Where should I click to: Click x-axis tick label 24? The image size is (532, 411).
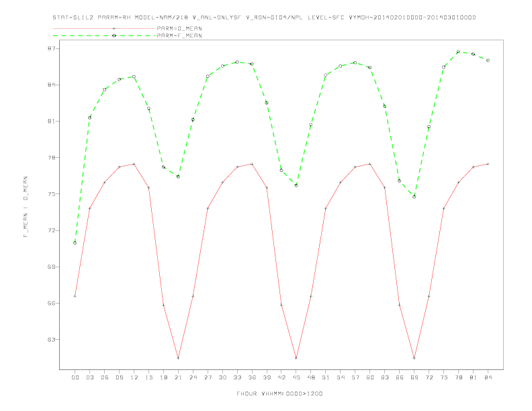(193, 377)
